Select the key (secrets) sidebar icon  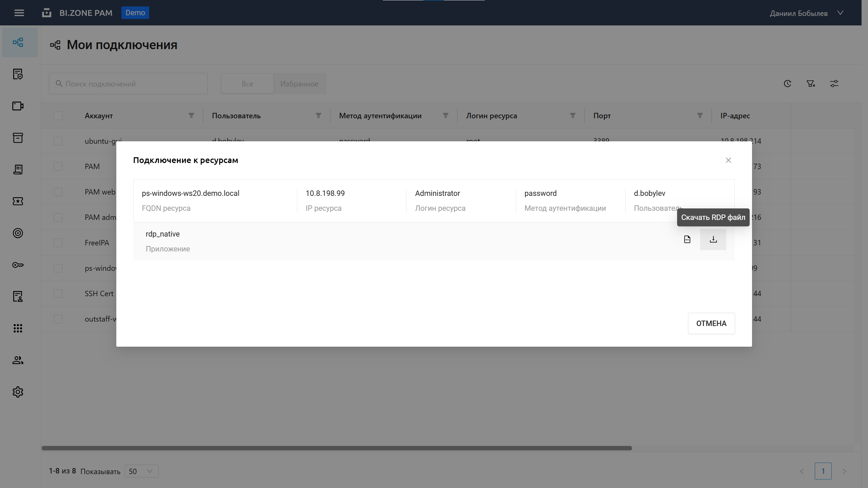point(17,265)
